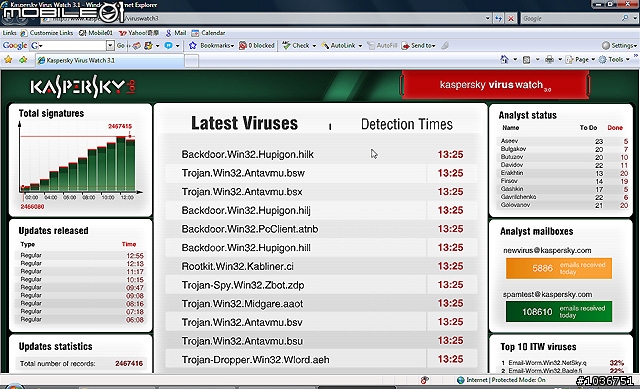Click the Add to Favorites icon
This screenshot has height=389, width=640.
pyautogui.click(x=23, y=60)
